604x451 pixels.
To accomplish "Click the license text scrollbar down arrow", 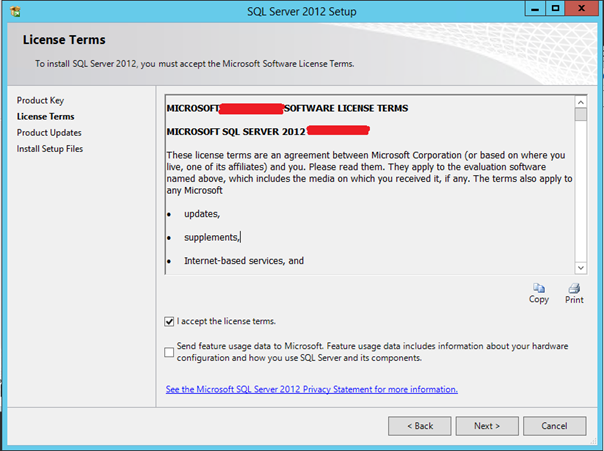I will click(x=580, y=268).
